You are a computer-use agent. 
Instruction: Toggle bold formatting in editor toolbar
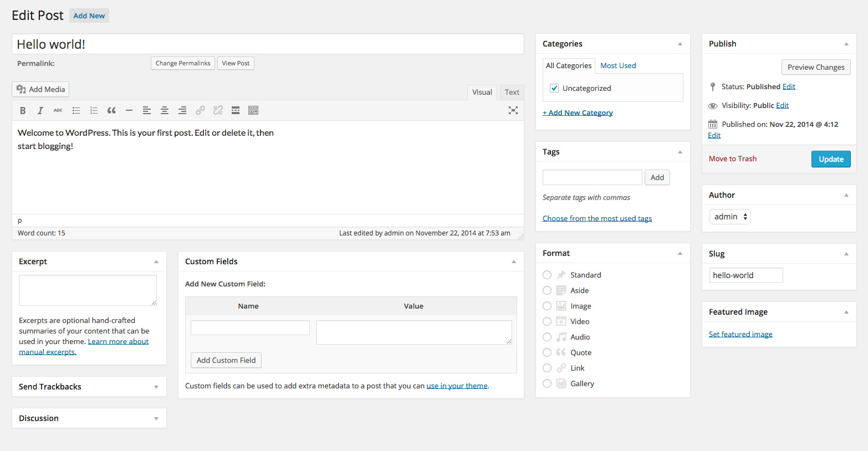(x=23, y=110)
